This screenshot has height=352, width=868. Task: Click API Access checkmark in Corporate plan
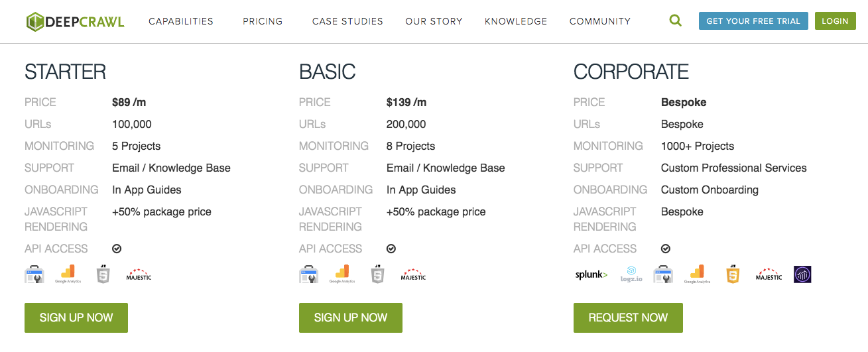666,249
